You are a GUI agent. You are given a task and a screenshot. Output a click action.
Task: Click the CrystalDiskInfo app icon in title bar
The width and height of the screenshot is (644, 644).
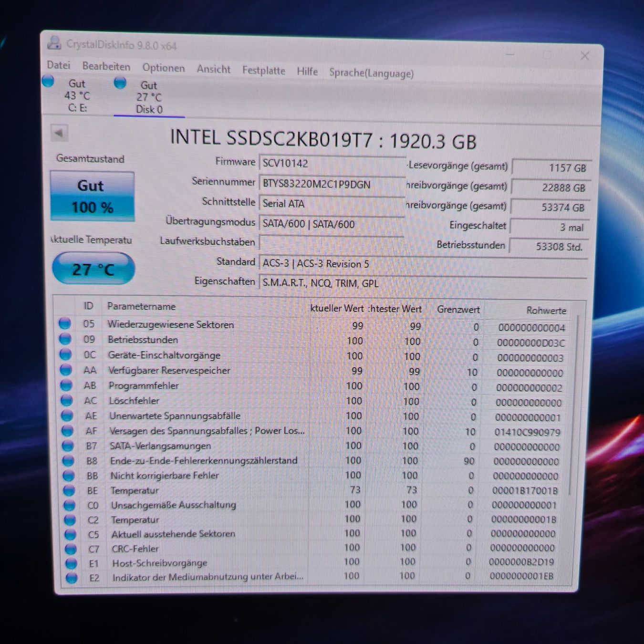coord(54,43)
